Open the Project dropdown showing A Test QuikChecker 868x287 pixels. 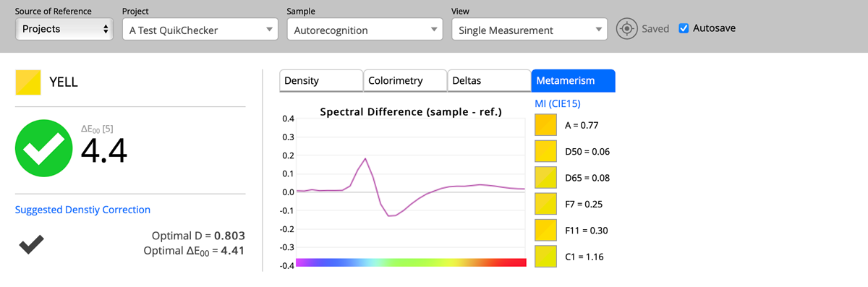click(x=200, y=30)
